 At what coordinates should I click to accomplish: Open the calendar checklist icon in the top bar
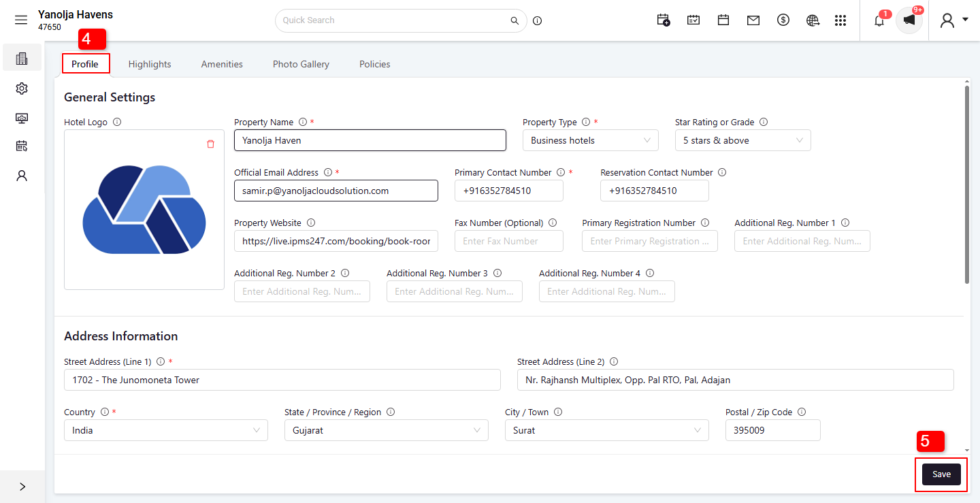(x=693, y=20)
